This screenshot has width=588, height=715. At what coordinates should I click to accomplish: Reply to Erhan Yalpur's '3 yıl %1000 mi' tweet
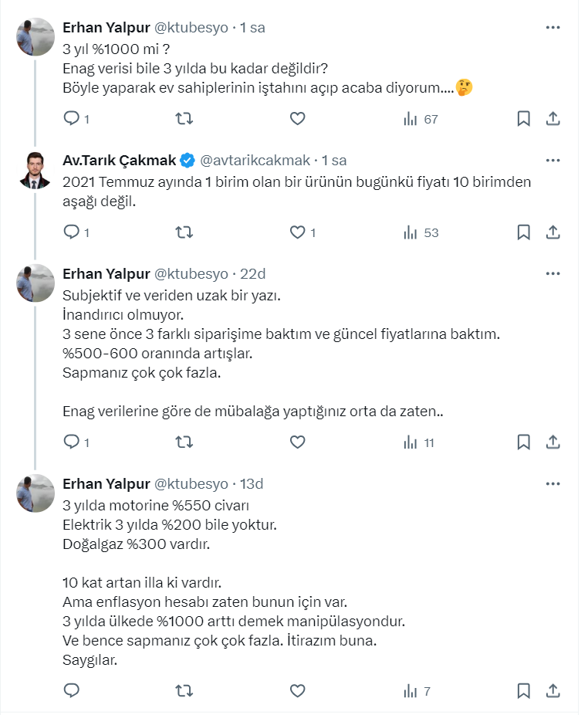tap(71, 119)
